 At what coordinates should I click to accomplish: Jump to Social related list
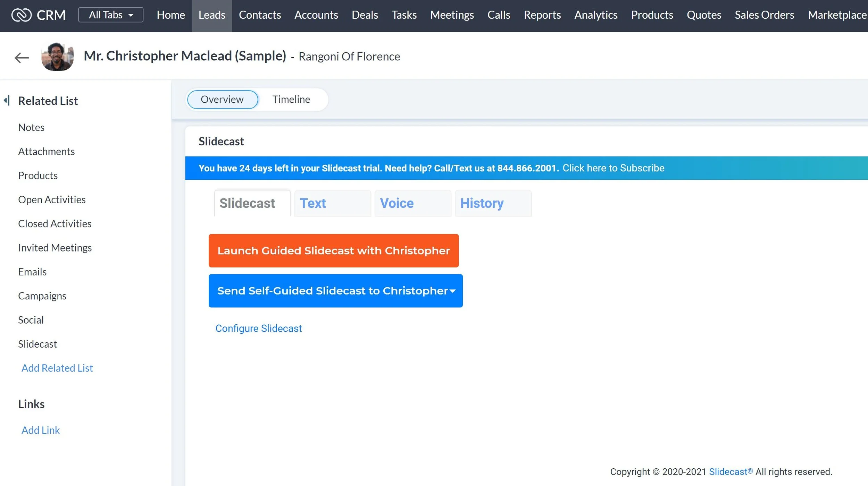[x=31, y=320]
